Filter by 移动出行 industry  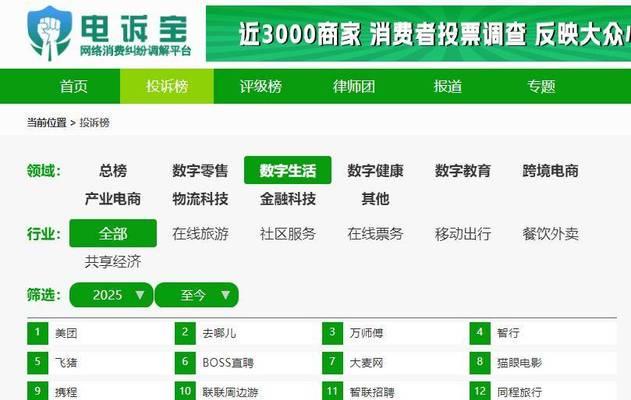coord(463,234)
